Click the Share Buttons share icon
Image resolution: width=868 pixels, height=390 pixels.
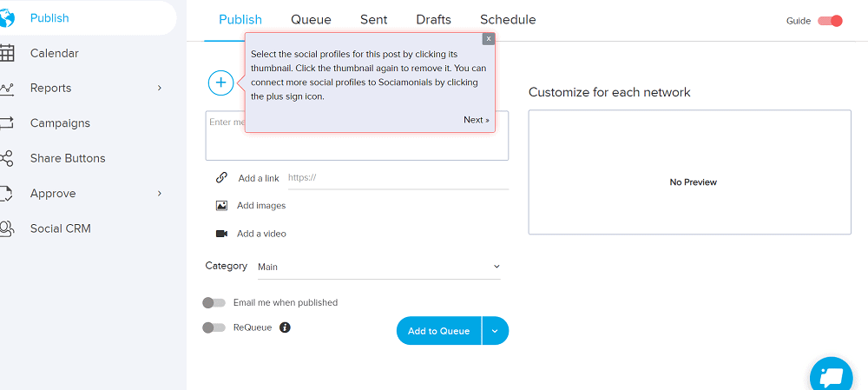7,158
